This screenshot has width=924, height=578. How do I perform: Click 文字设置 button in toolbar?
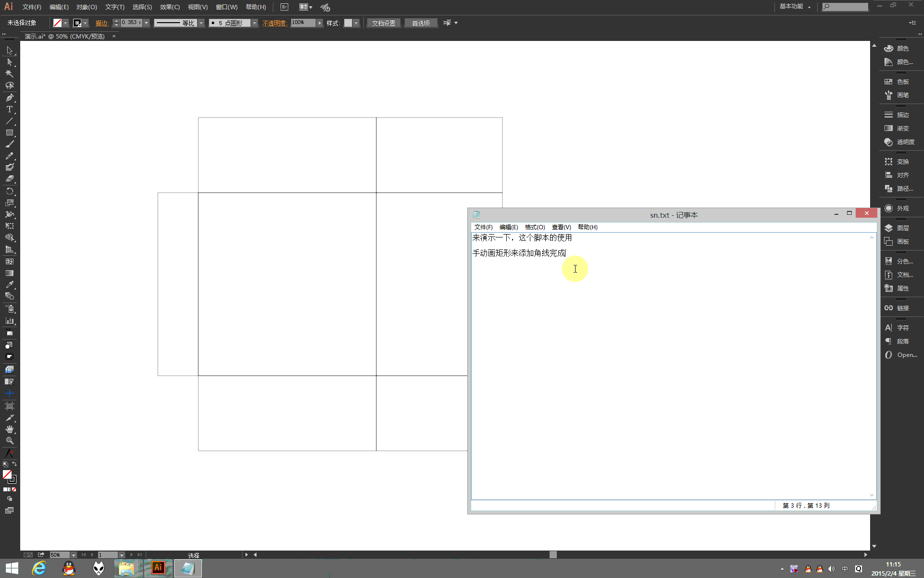coord(385,23)
